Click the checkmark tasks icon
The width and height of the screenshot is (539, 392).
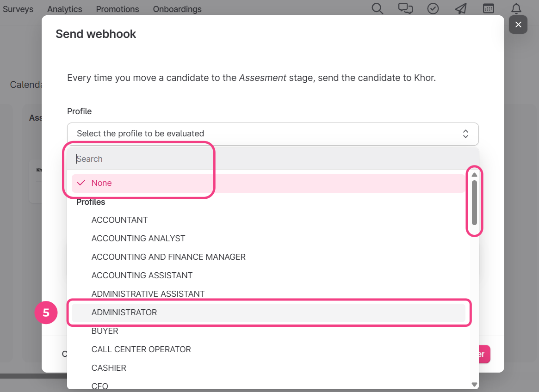pyautogui.click(x=433, y=9)
